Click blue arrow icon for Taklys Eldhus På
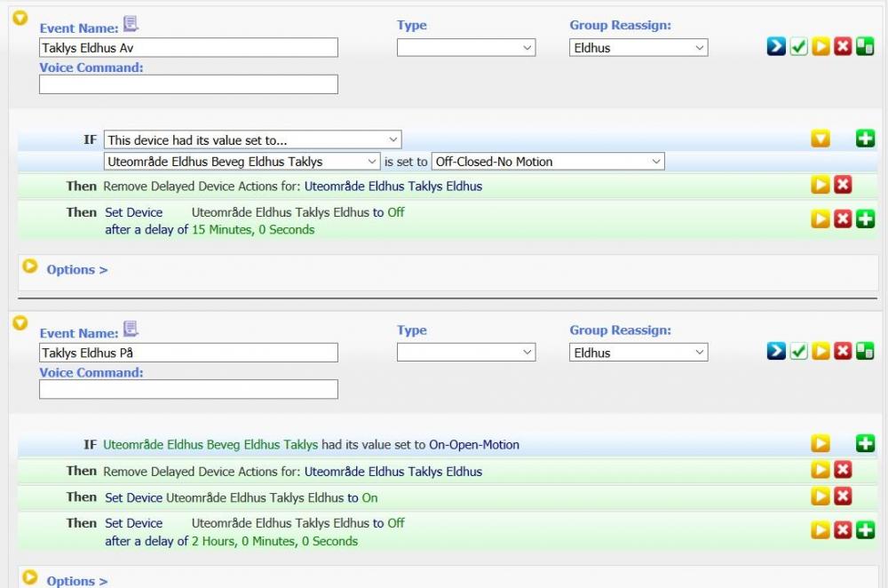888x588 pixels. coord(776,352)
